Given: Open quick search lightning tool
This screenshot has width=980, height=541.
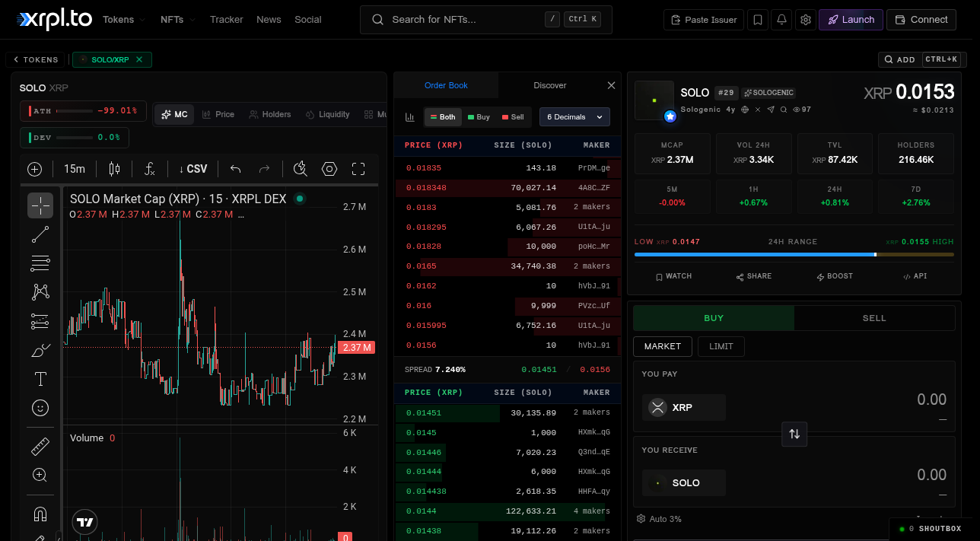Looking at the screenshot, I should (x=301, y=169).
